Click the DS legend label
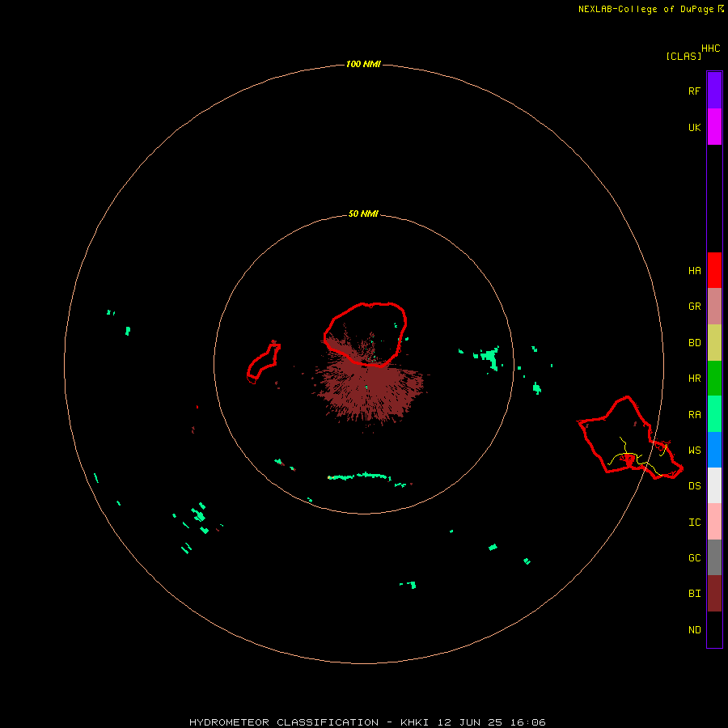The image size is (728, 728). coord(694,485)
